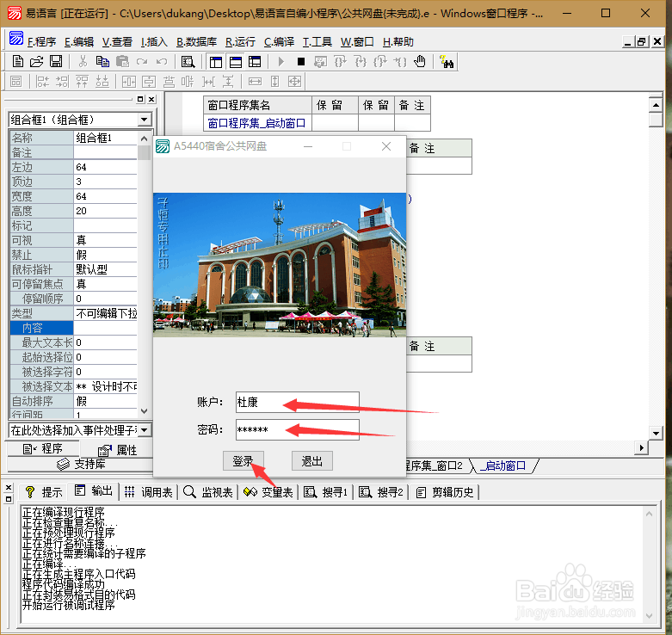Image resolution: width=672 pixels, height=635 pixels.
Task: Click the view variable window debug icon
Action: (x=320, y=62)
